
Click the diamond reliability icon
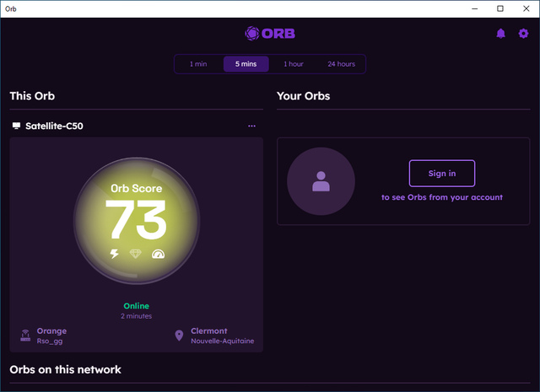[135, 254]
